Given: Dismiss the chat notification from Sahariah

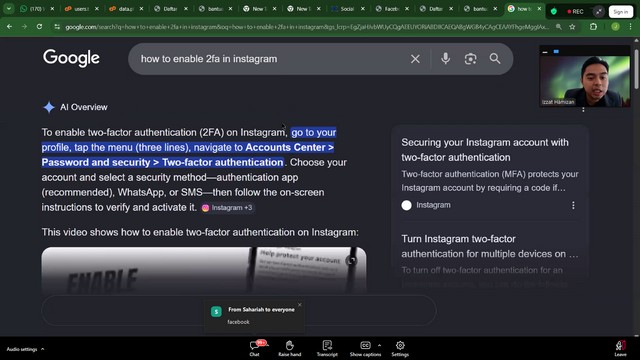Looking at the screenshot, I should [x=300, y=305].
